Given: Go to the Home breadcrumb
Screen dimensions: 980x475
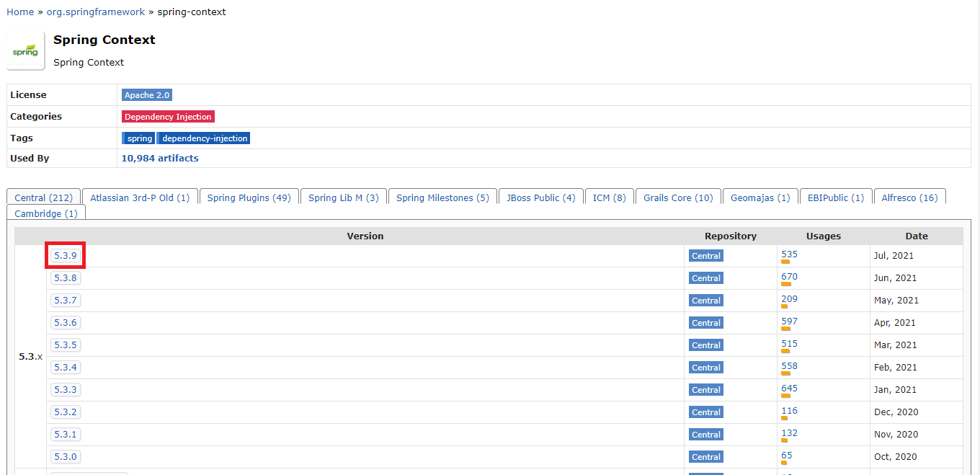Looking at the screenshot, I should coord(20,12).
